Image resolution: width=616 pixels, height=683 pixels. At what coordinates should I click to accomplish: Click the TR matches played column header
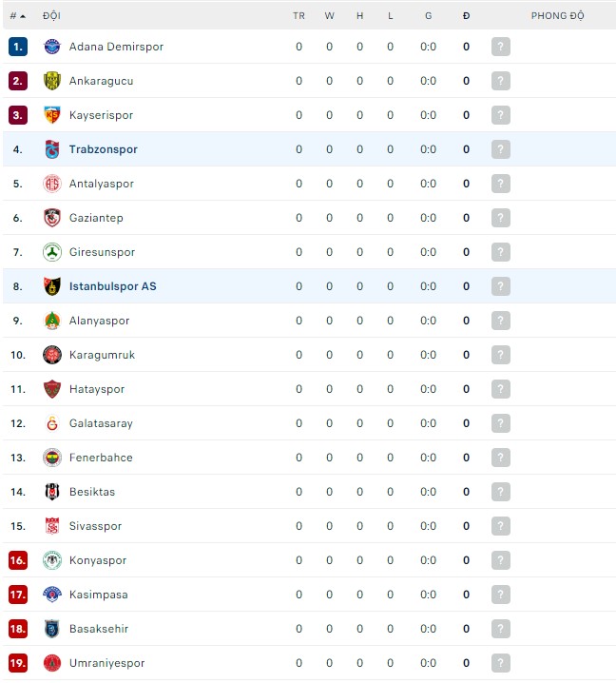[x=298, y=16]
